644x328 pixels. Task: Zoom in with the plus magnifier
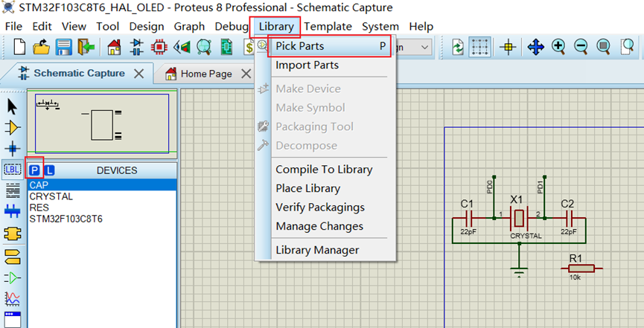(558, 46)
